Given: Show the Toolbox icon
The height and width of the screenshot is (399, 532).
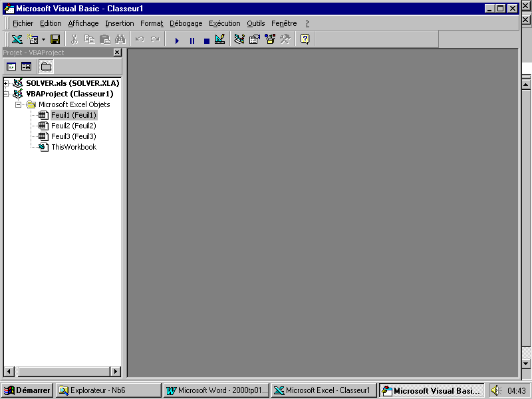Looking at the screenshot, I should (285, 39).
